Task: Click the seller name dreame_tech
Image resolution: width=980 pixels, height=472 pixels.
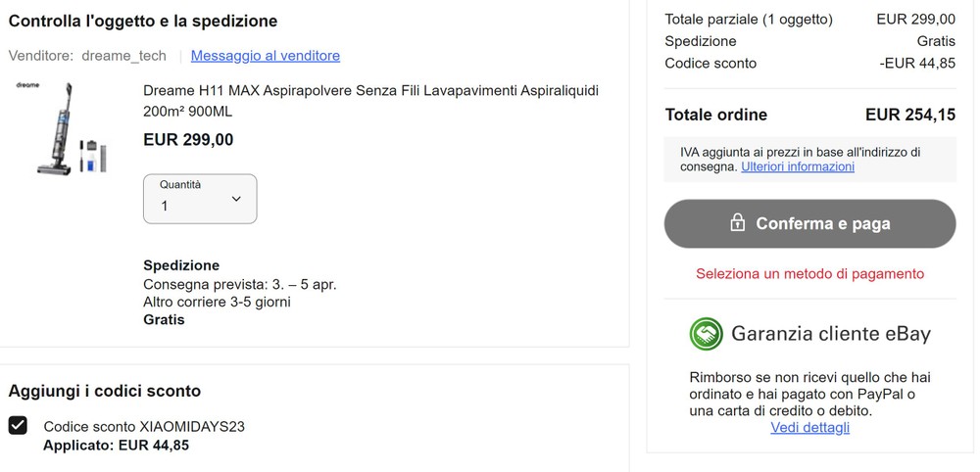Action: (x=123, y=56)
